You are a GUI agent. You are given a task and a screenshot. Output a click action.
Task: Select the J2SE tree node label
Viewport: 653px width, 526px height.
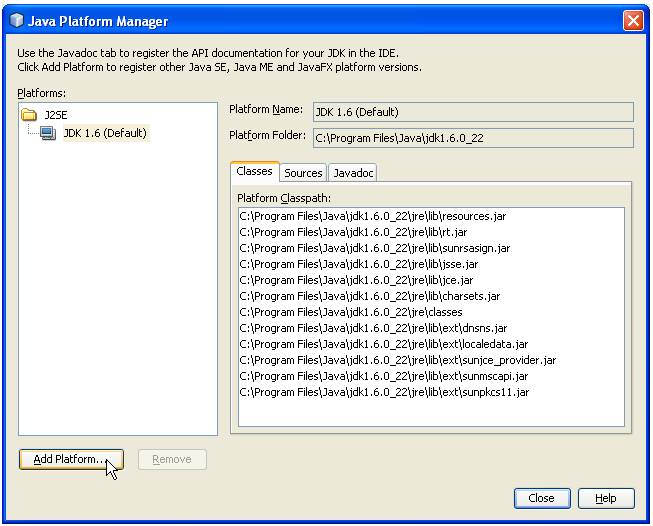pyautogui.click(x=56, y=115)
